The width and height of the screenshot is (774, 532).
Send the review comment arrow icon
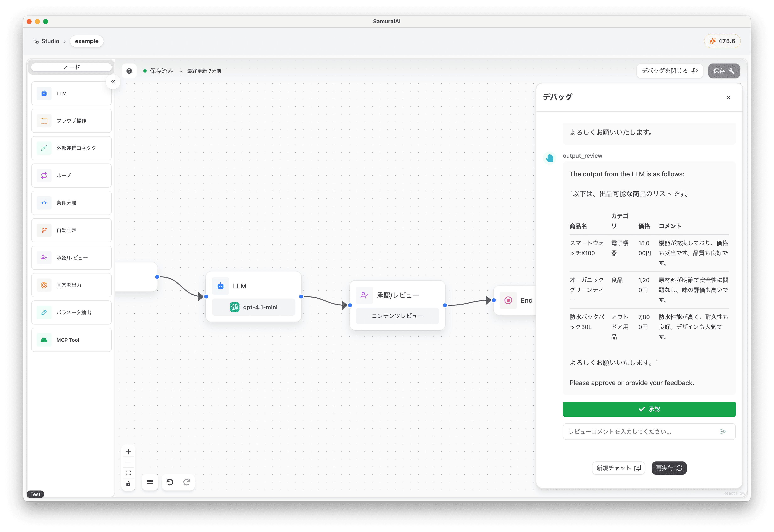pyautogui.click(x=723, y=432)
